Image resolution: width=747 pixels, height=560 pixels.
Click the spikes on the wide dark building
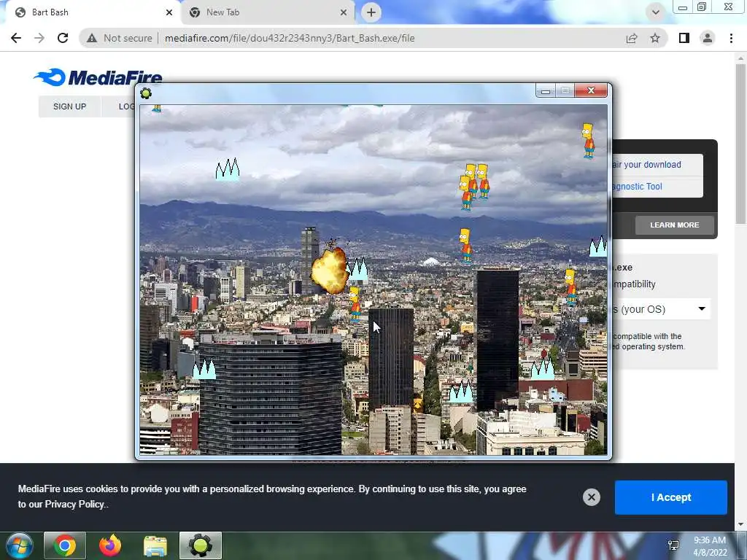(x=204, y=368)
